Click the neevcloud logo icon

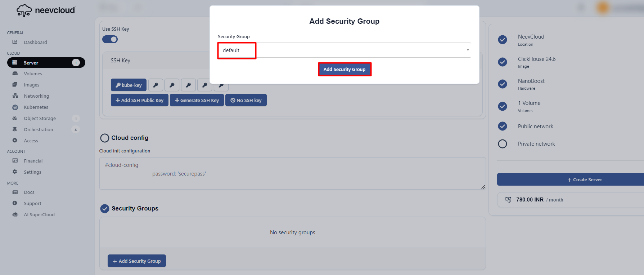24,10
